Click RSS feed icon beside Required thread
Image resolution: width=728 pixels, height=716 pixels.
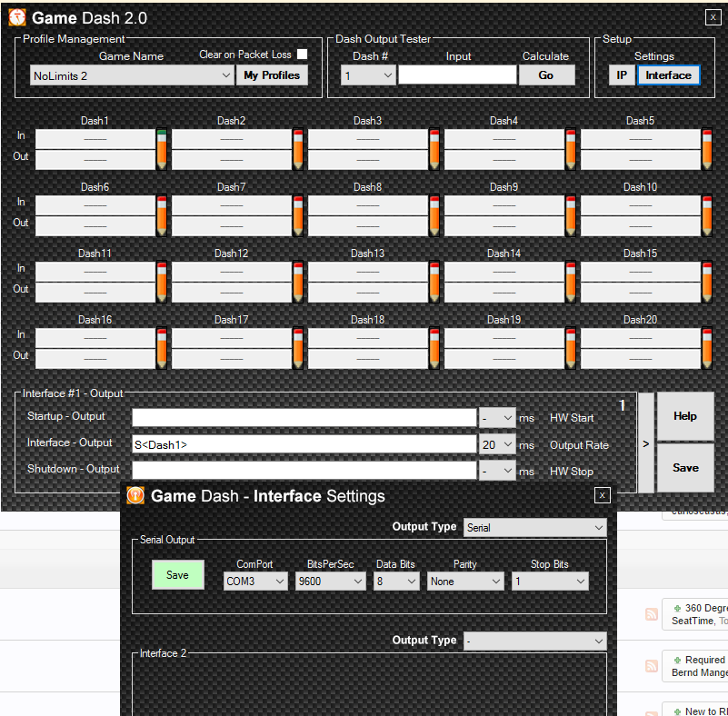click(652, 666)
